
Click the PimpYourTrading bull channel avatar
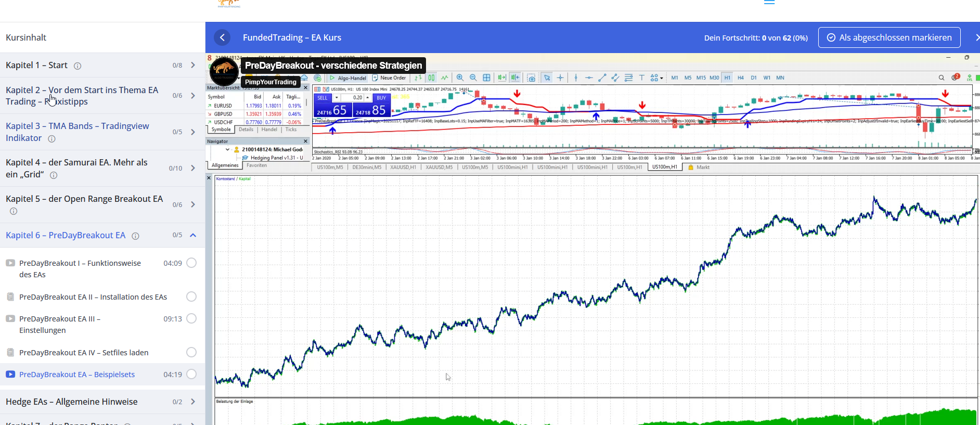click(224, 72)
